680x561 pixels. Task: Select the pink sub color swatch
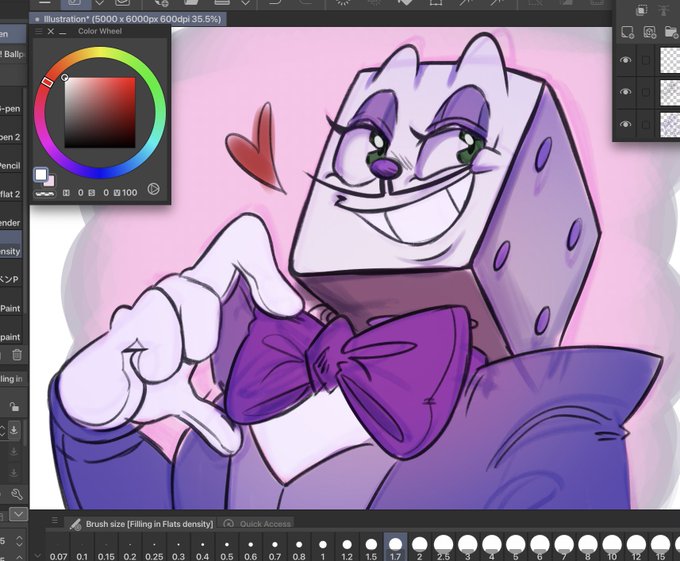click(x=50, y=181)
